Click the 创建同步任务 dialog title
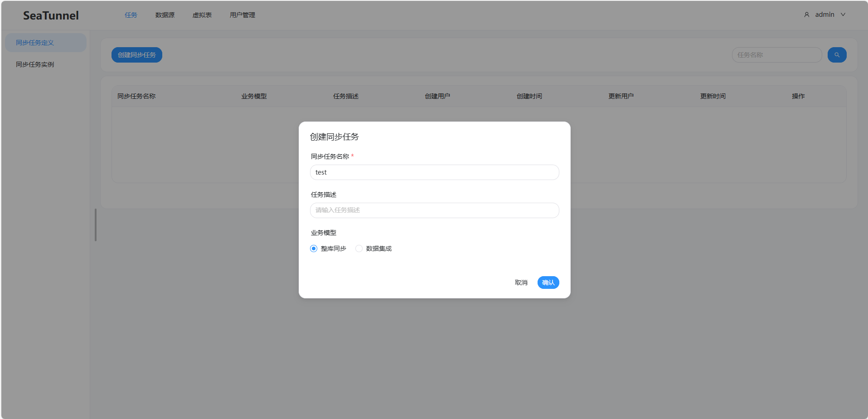This screenshot has width=868, height=419. pos(335,137)
